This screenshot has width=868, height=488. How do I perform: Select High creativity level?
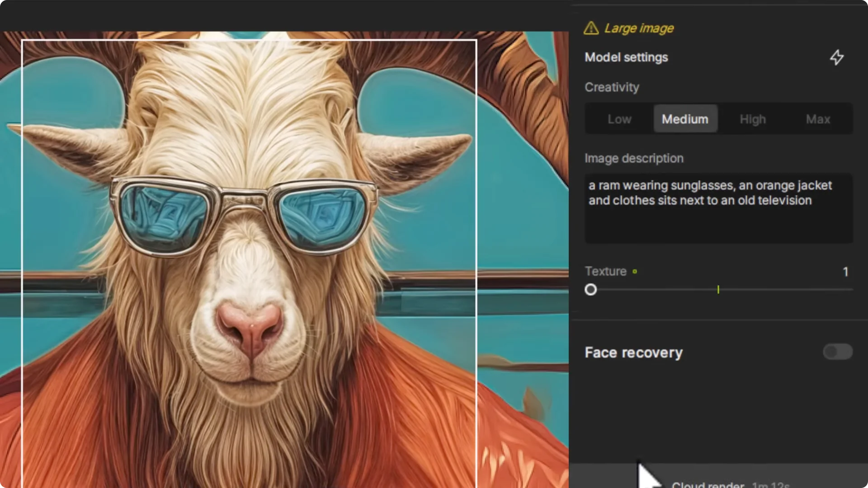click(x=752, y=119)
